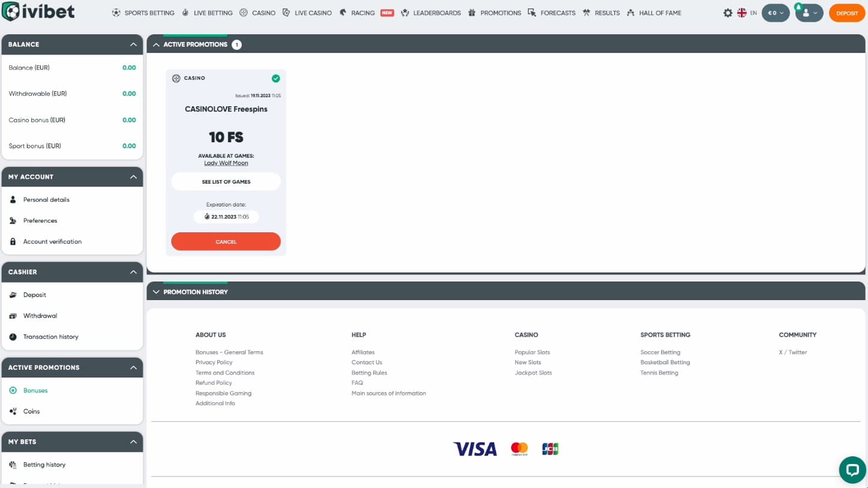The image size is (868, 488).
Task: Click the Coins icon in sidebar
Action: (x=13, y=411)
